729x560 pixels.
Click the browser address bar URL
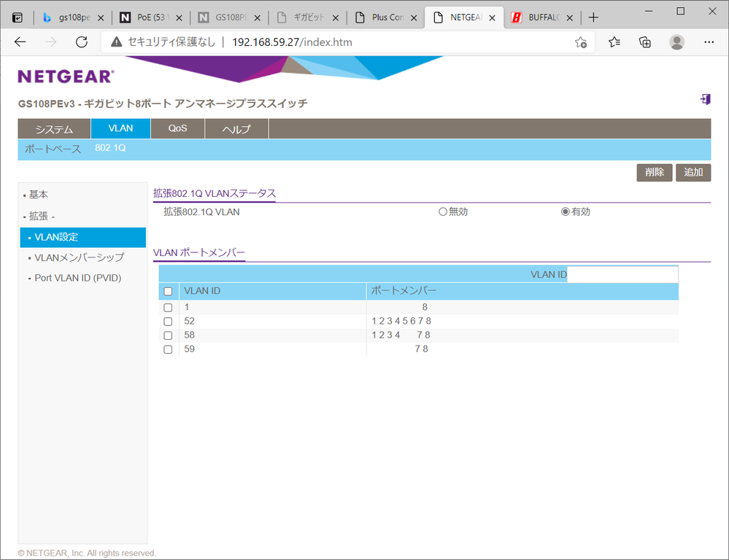(292, 42)
